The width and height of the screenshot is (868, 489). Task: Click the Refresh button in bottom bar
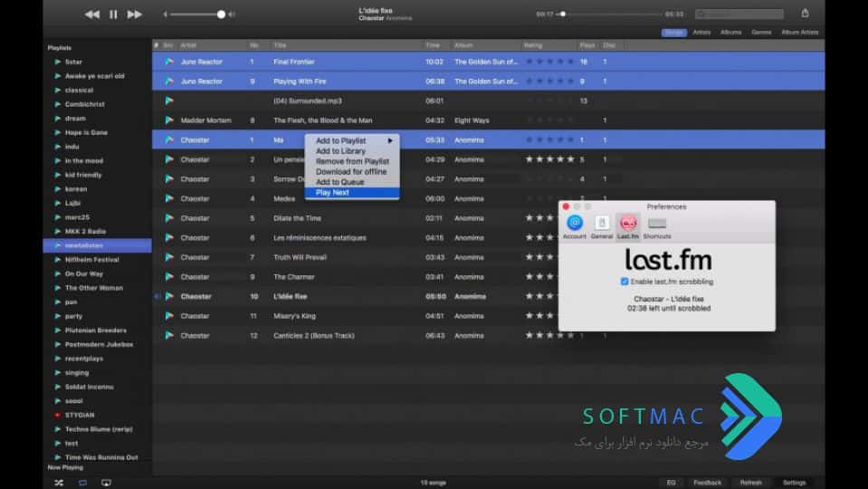750,483
